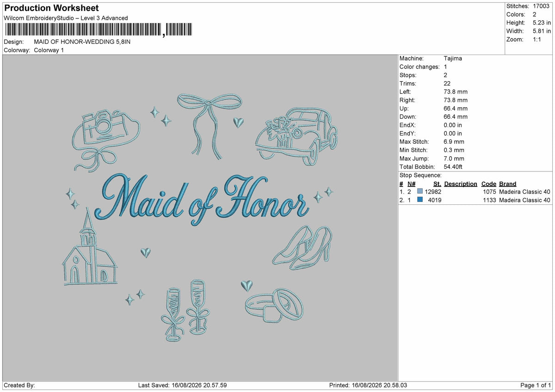Click the 'Created By:' footer label
The height and width of the screenshot is (392, 555).
click(19, 385)
